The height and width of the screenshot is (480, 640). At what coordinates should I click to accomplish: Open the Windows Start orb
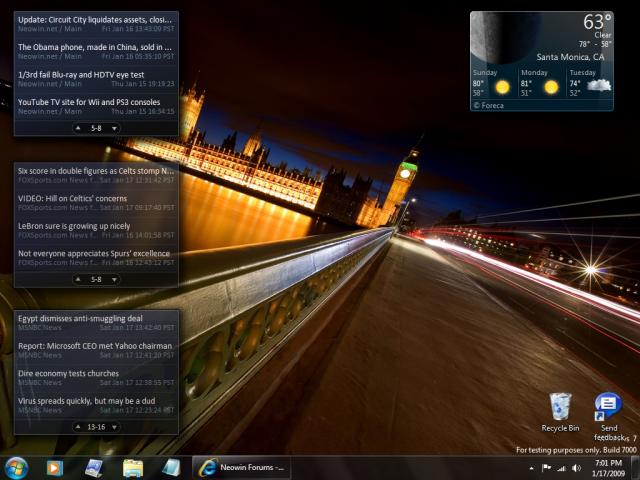(16, 468)
